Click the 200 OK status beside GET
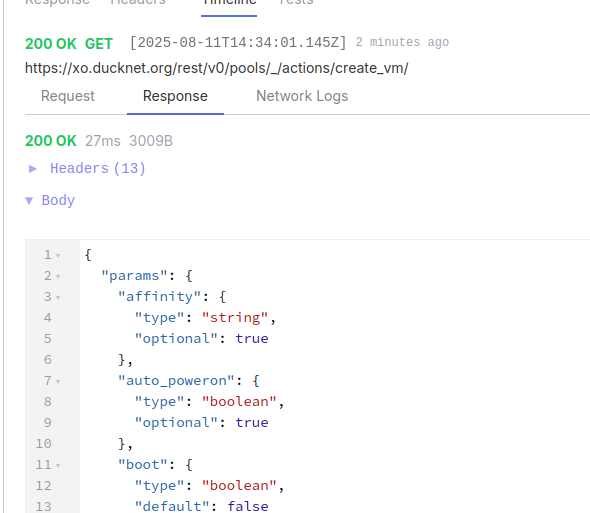The height and width of the screenshot is (513, 590). 51,44
